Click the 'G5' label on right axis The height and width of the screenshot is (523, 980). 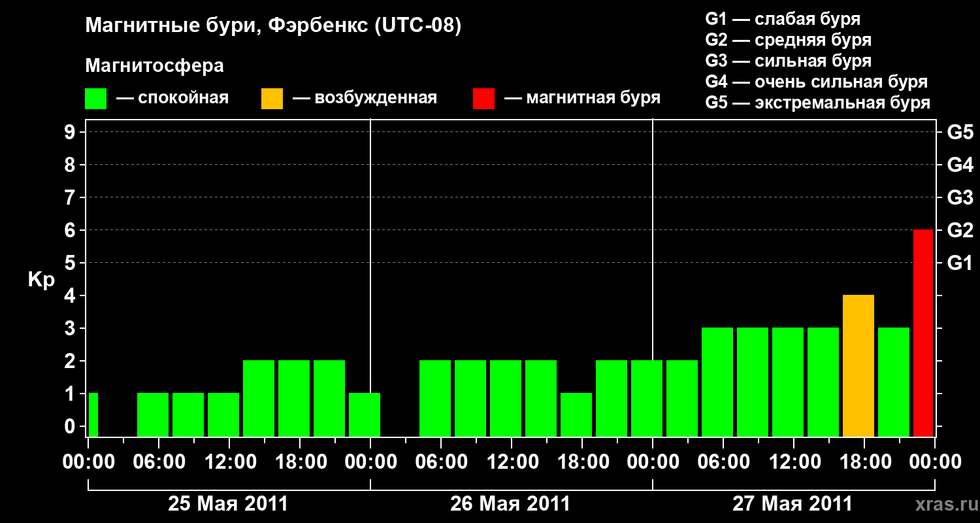[960, 132]
